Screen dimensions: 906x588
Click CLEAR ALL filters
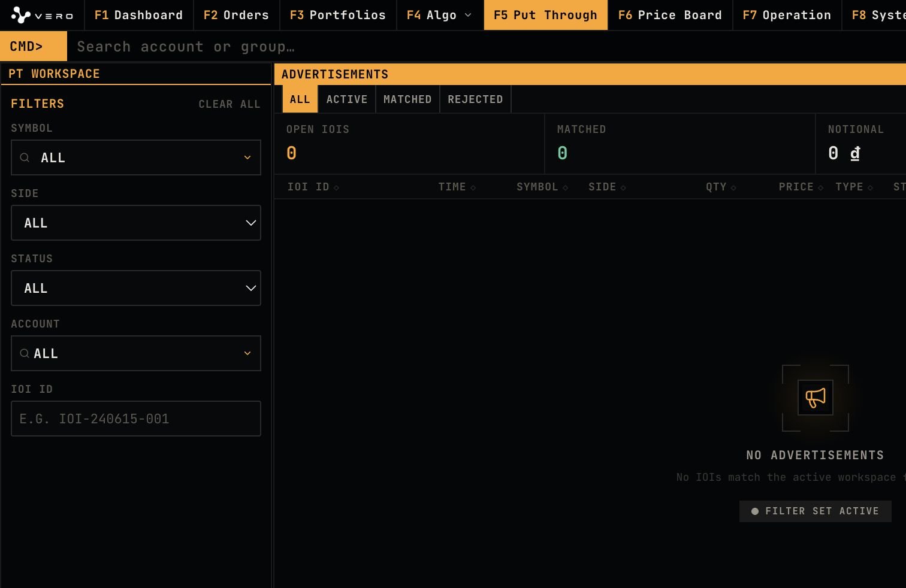tap(229, 104)
